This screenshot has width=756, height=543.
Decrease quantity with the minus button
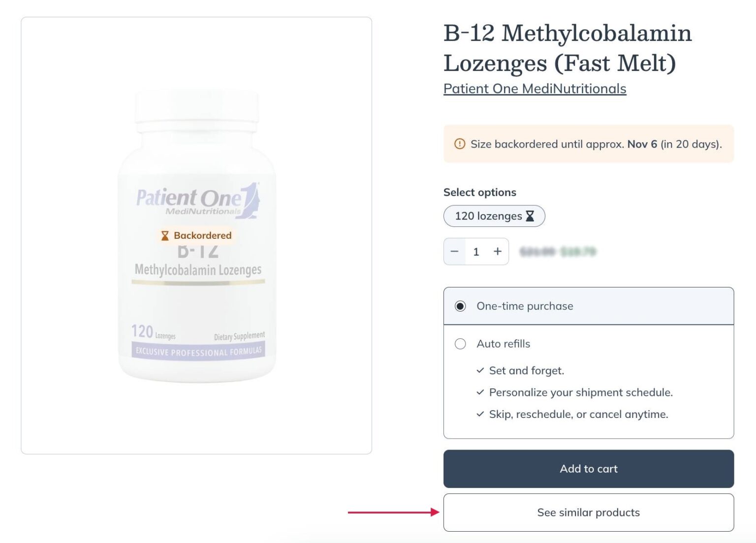pyautogui.click(x=454, y=252)
